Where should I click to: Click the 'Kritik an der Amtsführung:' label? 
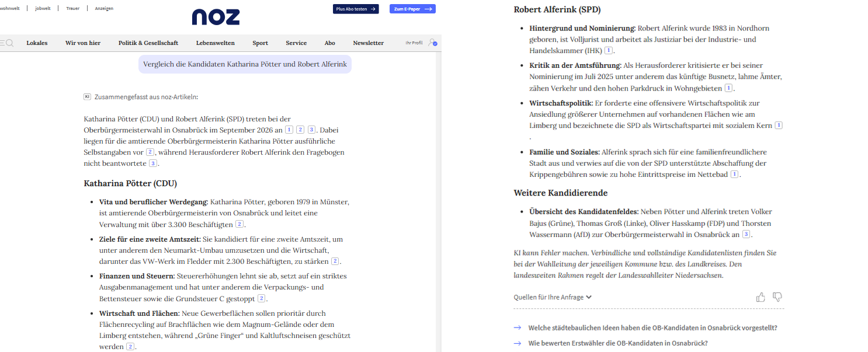coord(575,65)
